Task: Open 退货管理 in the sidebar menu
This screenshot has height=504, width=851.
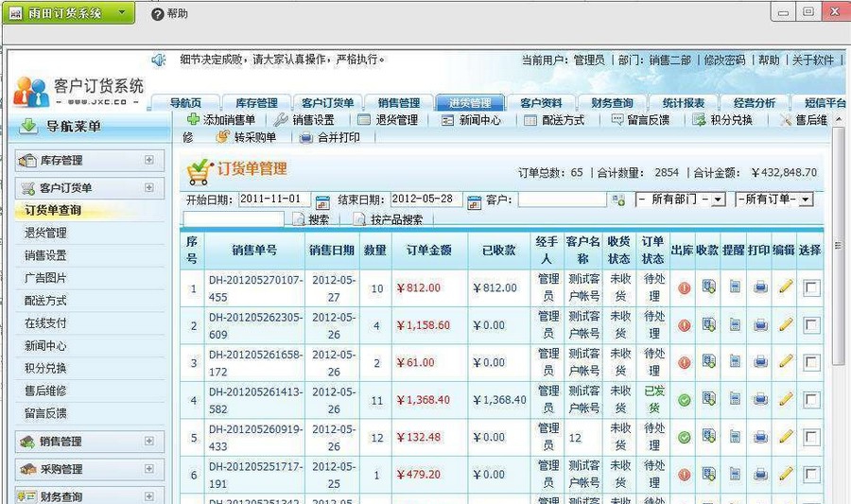Action: pos(45,233)
